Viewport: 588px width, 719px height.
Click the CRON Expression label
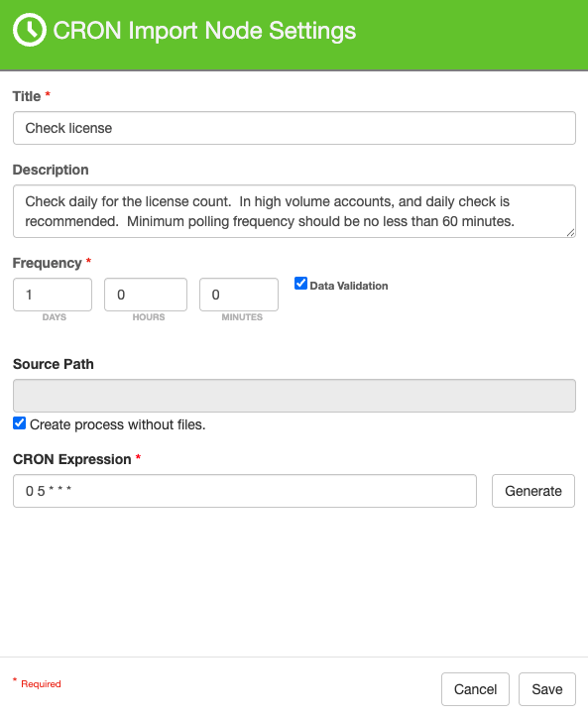tap(72, 459)
